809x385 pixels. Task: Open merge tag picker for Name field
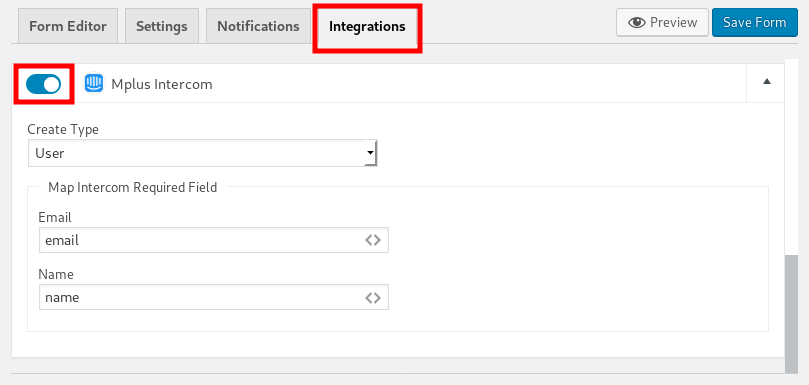click(x=373, y=297)
